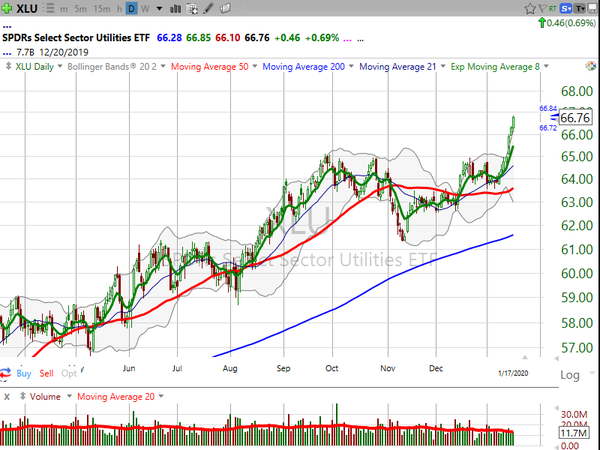Click the 12/20/2019 date text

[64, 52]
